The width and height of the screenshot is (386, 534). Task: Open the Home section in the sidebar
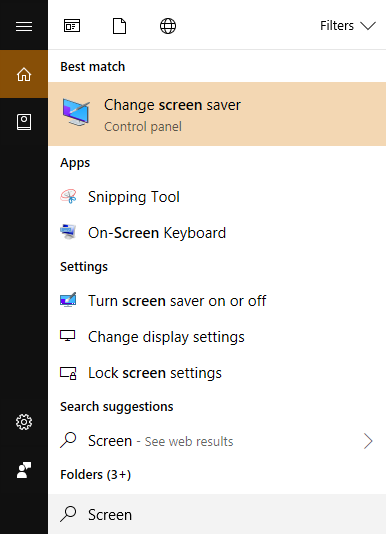(24, 74)
